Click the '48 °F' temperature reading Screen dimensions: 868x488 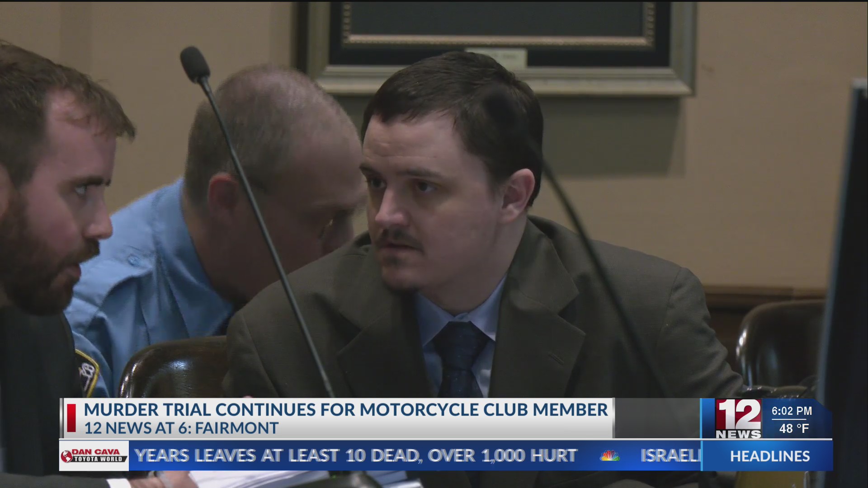coord(794,428)
